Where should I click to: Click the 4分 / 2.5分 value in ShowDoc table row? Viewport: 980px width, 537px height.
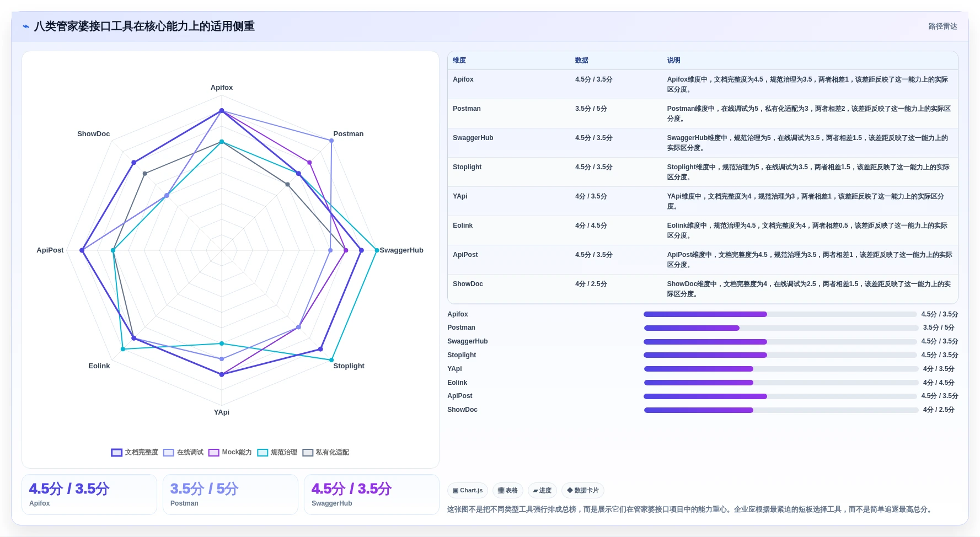[591, 284]
